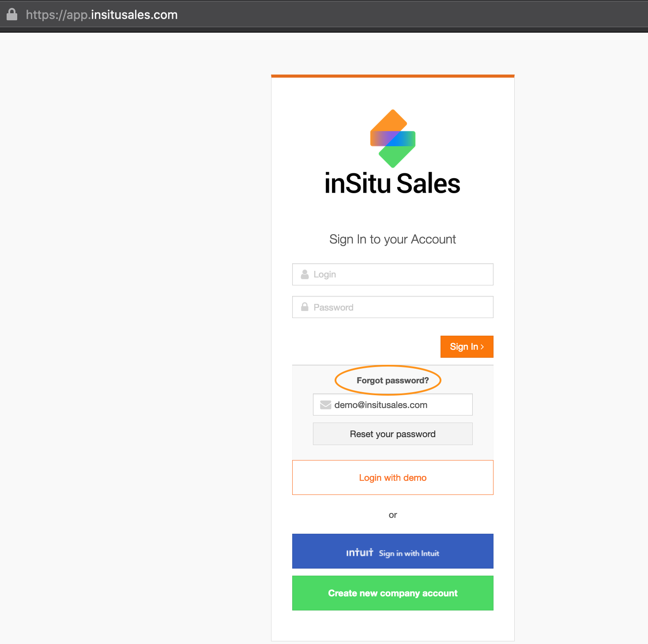This screenshot has height=644, width=648.
Task: Click the app.insitusales.com URL in address bar
Action: (102, 15)
